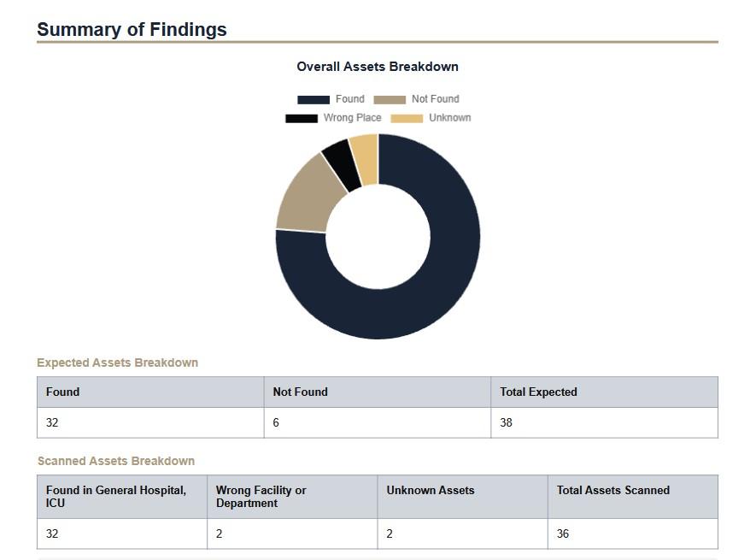Select the Wrong Facility or Department header
This screenshot has height=560, width=756.
click(x=261, y=497)
